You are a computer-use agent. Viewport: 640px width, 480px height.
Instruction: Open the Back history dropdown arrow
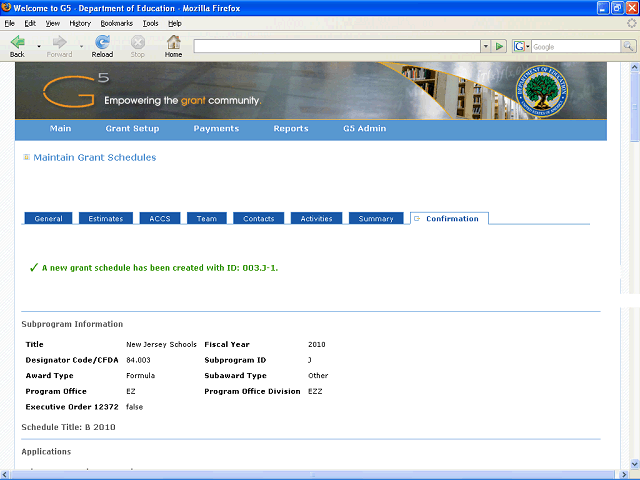click(39, 47)
